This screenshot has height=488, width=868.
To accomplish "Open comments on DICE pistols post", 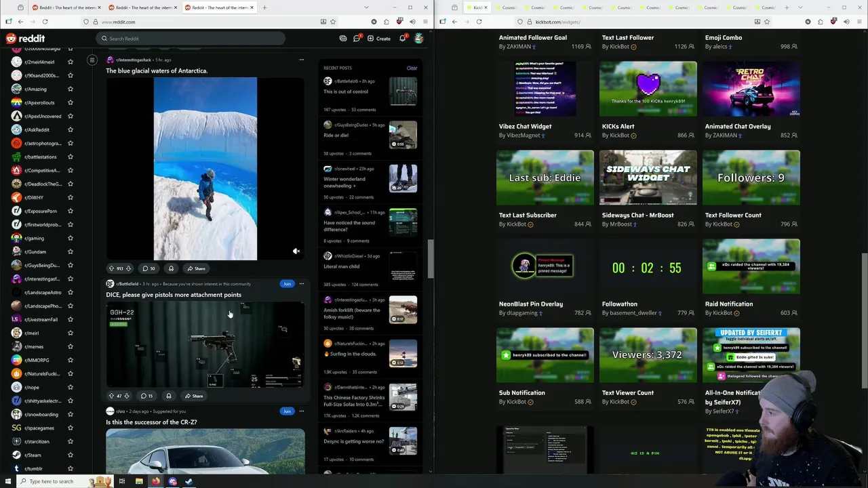I will tap(147, 396).
